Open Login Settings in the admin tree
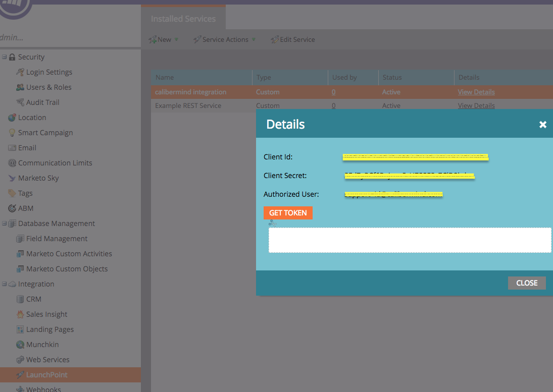553x392 pixels. pos(49,72)
